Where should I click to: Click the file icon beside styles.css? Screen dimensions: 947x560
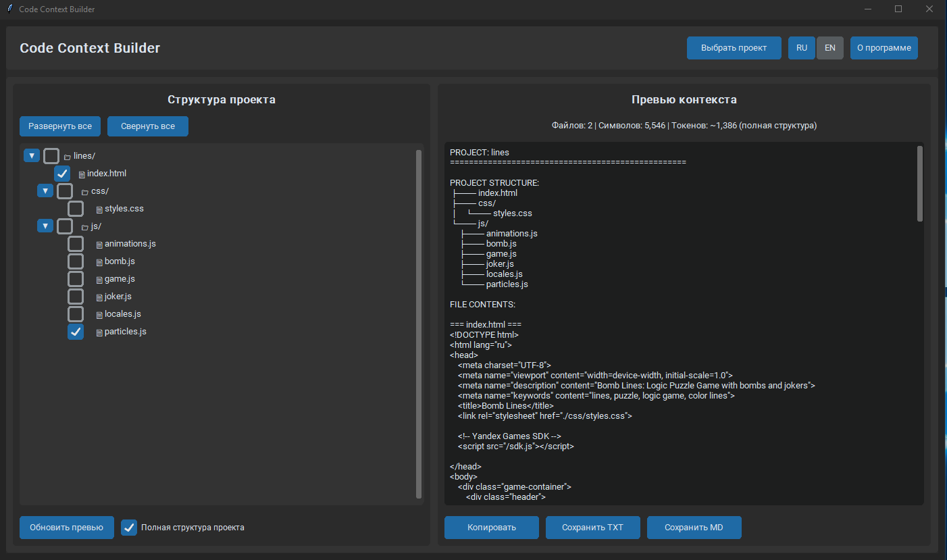click(x=99, y=209)
